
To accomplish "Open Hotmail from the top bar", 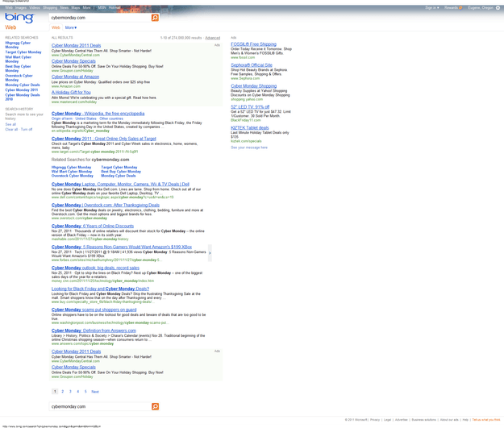I will click(115, 8).
